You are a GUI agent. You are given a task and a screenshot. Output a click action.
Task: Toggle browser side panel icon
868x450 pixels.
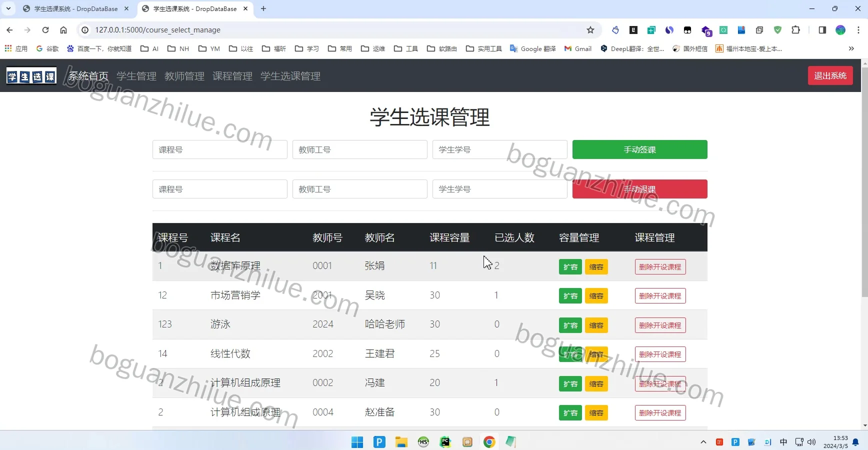pos(822,30)
